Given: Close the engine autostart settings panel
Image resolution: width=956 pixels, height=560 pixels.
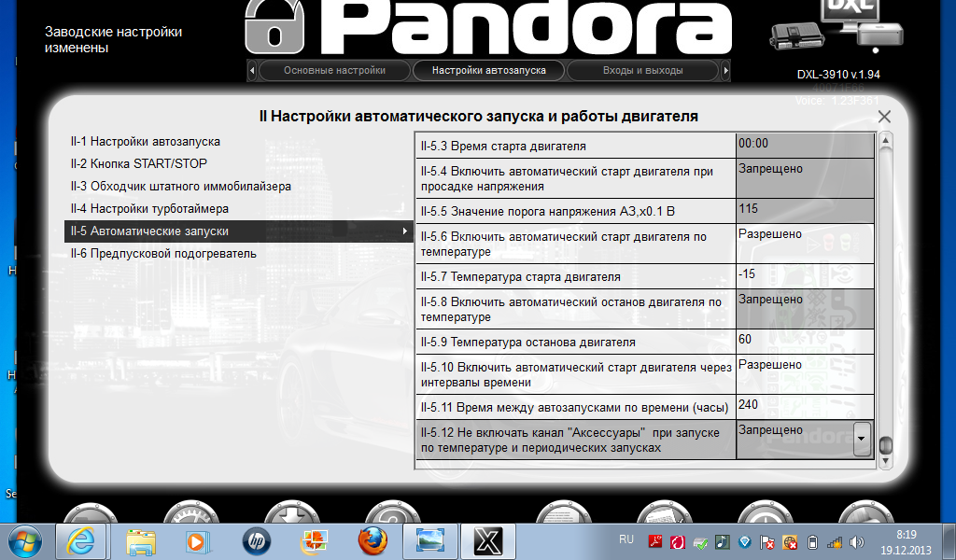Looking at the screenshot, I should click(884, 117).
